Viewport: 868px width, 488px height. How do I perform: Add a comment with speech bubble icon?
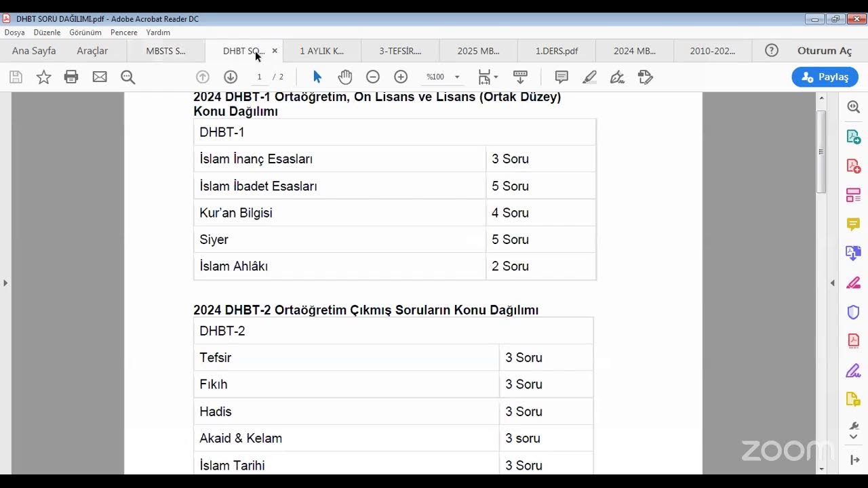point(561,77)
